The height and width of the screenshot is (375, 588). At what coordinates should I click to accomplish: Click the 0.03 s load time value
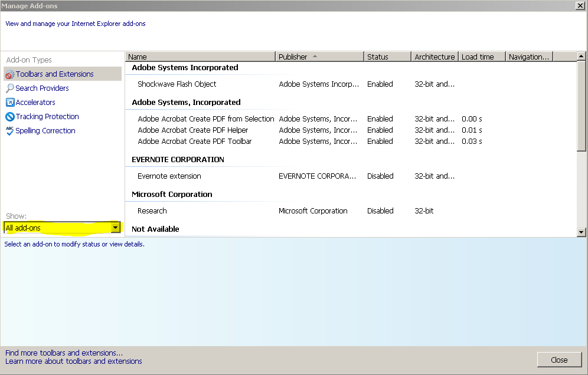click(472, 142)
